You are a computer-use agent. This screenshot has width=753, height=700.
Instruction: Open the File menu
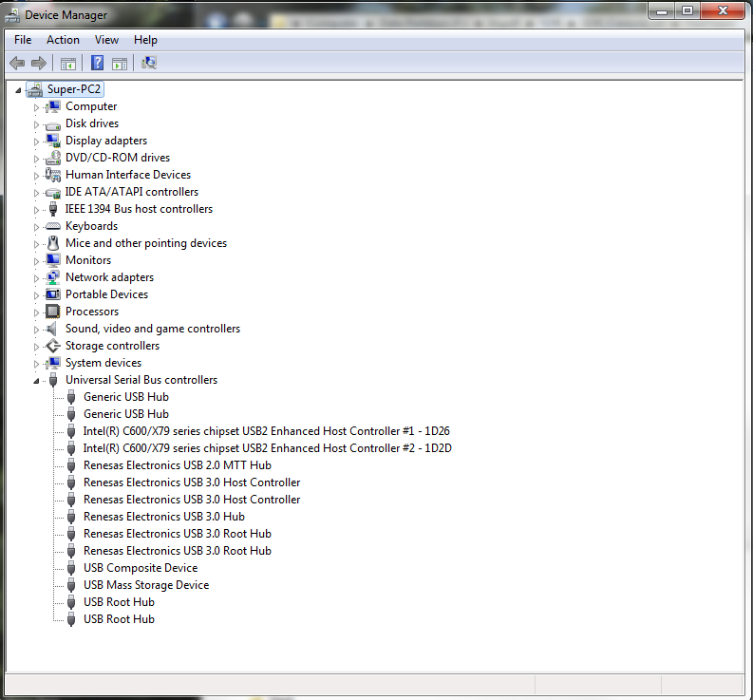pos(23,40)
